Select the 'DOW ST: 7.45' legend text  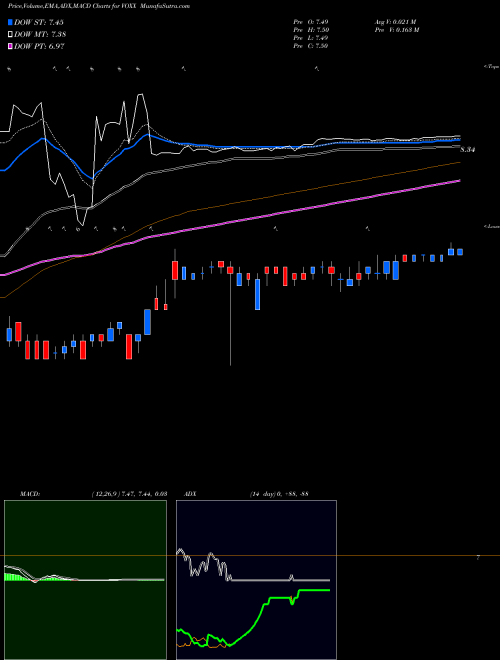pos(39,22)
